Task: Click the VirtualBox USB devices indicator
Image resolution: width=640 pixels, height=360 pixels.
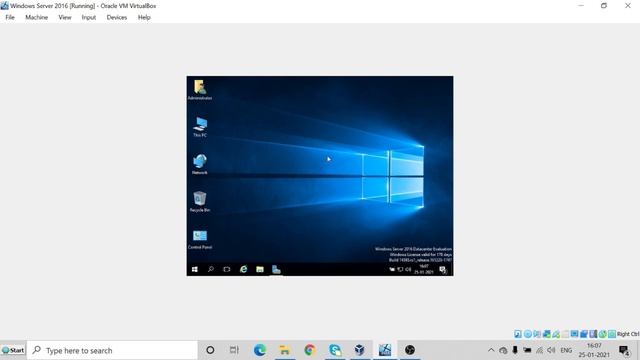Action: [556, 334]
